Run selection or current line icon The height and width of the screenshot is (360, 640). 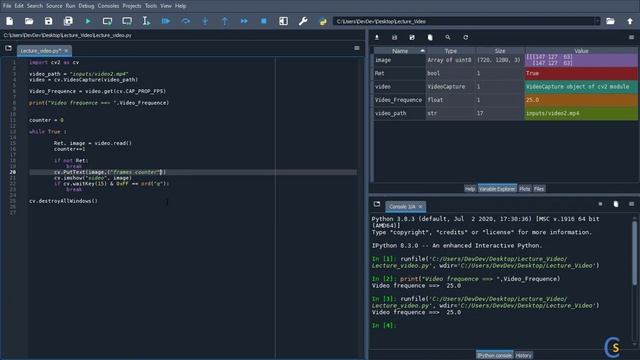(x=146, y=21)
